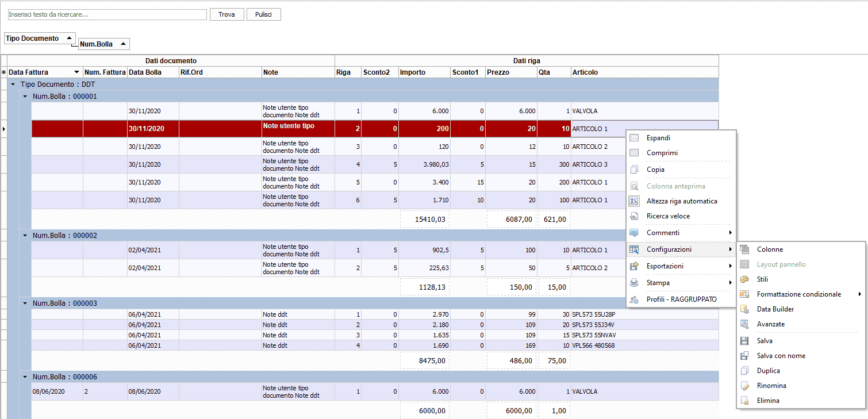The height and width of the screenshot is (419, 868).
Task: Click the Qta column header
Action: pyautogui.click(x=554, y=72)
